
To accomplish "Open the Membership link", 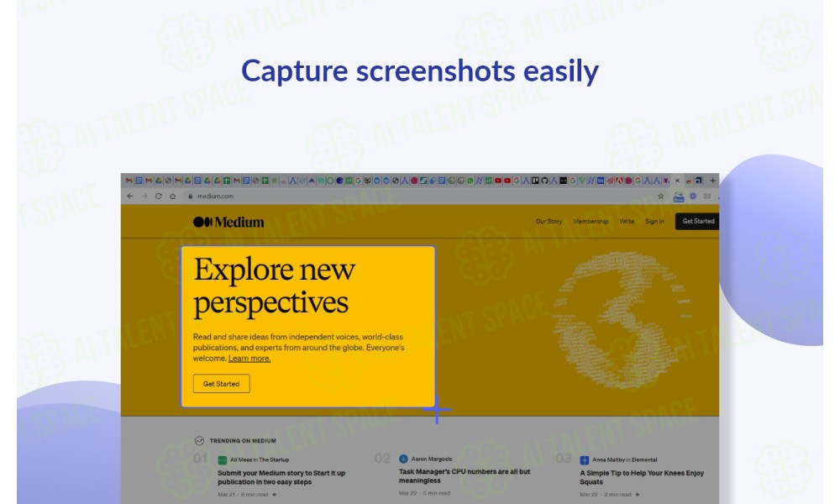I will click(591, 221).
